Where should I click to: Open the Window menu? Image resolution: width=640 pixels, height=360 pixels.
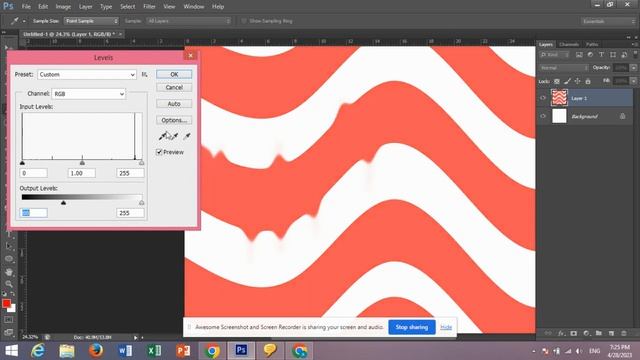point(193,7)
